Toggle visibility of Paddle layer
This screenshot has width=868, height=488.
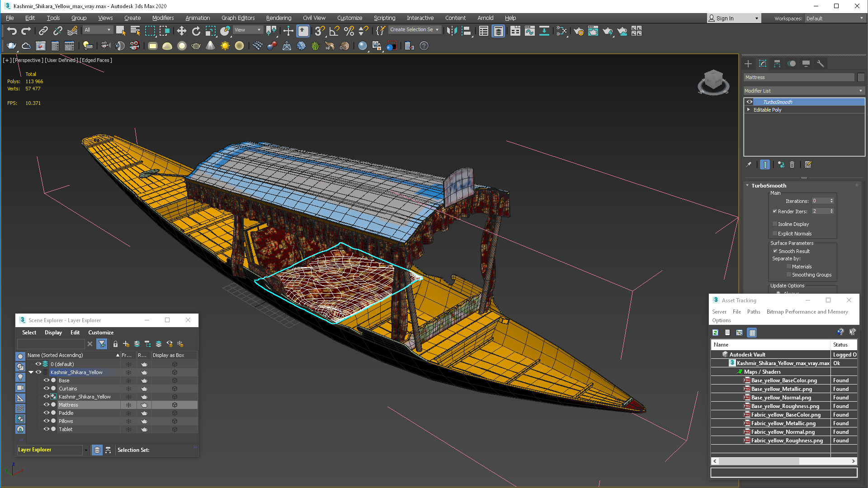pos(46,413)
